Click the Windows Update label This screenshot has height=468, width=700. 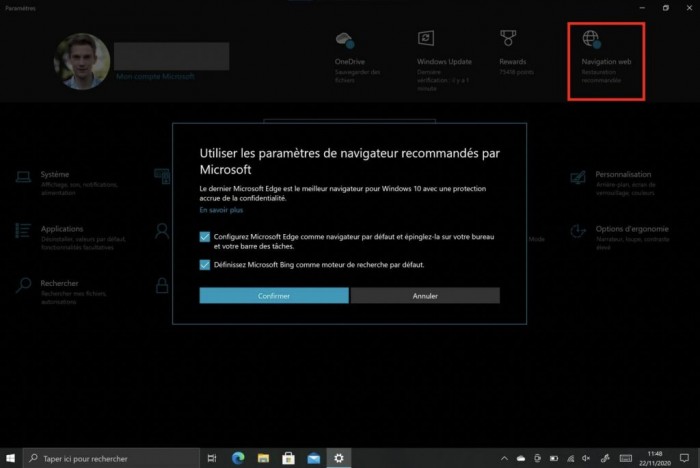[x=444, y=62]
